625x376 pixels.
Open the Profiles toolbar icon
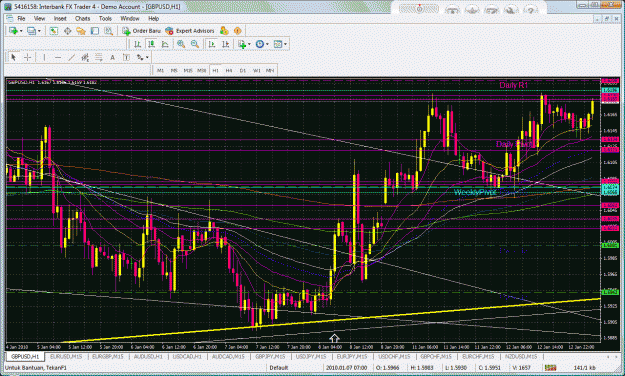coord(31,31)
